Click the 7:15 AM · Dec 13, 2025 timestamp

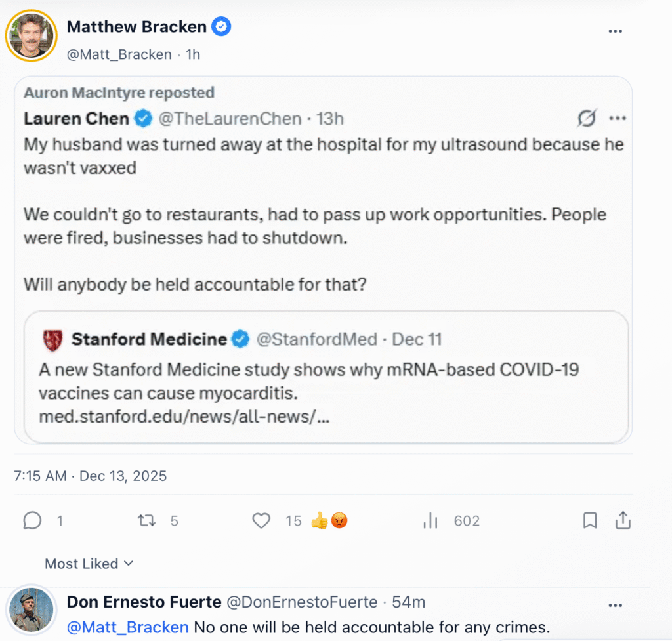(x=91, y=476)
